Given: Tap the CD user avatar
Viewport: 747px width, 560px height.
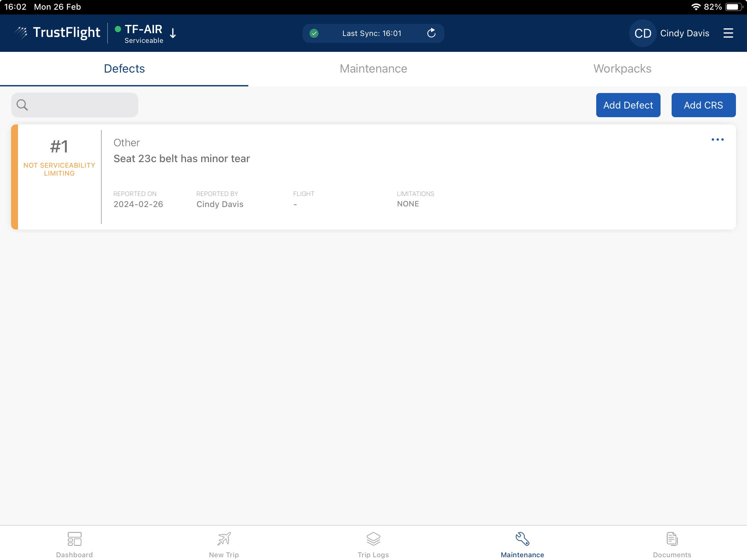Looking at the screenshot, I should [x=643, y=33].
